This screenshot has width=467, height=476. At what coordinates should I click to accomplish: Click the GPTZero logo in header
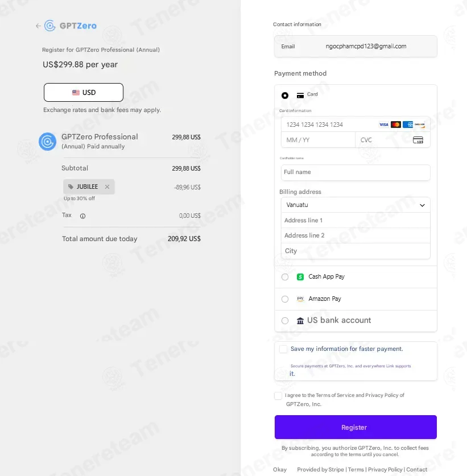coord(71,26)
